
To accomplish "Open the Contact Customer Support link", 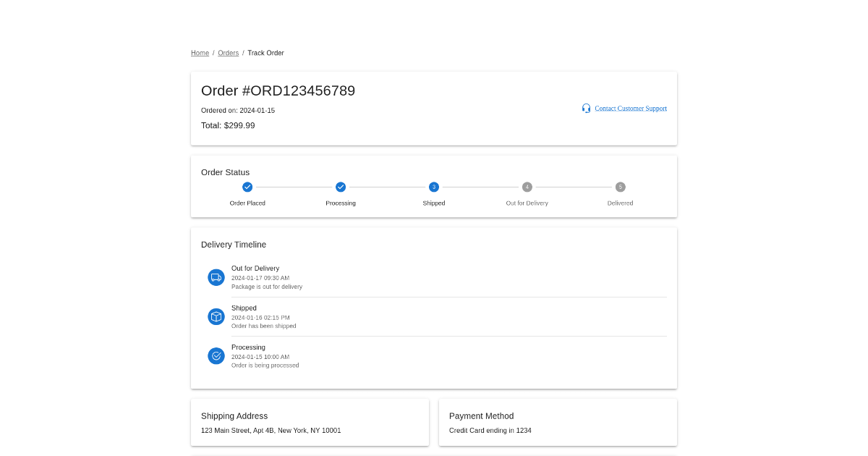I will click(631, 109).
